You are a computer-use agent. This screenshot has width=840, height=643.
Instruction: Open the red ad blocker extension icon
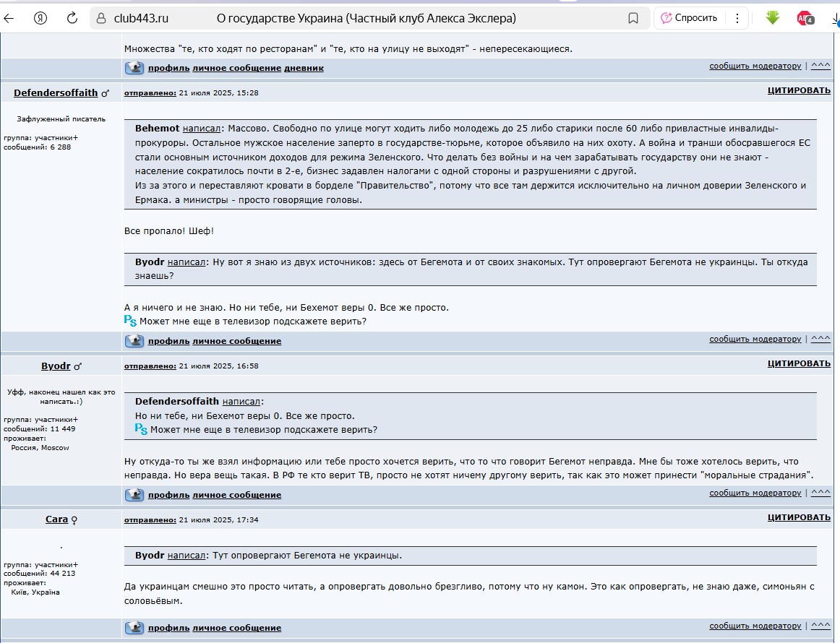(805, 19)
